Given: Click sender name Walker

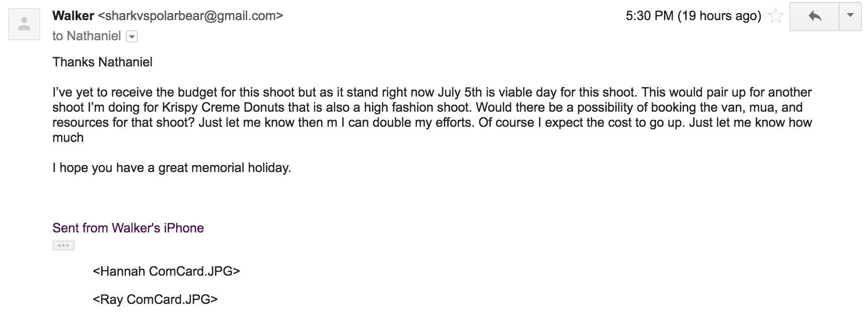Looking at the screenshot, I should click(x=73, y=16).
